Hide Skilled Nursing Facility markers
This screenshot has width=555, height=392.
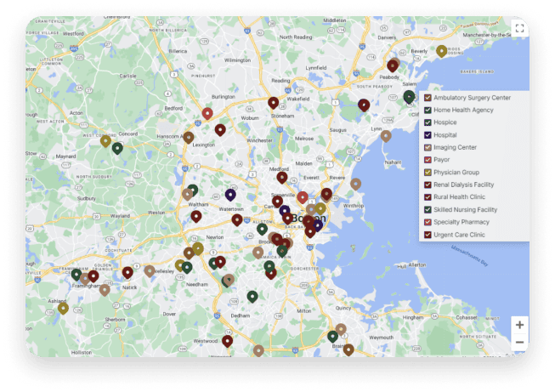coord(428,209)
